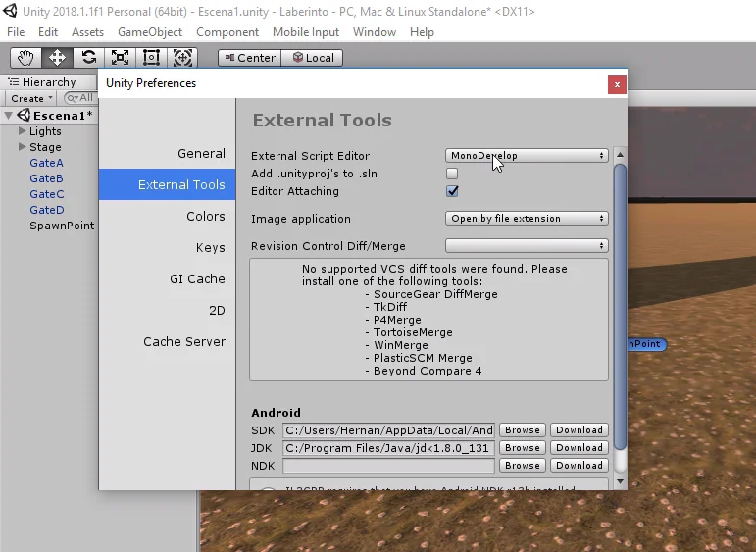Click Browse for the NDK path
Screen dimensions: 756x552
point(523,465)
